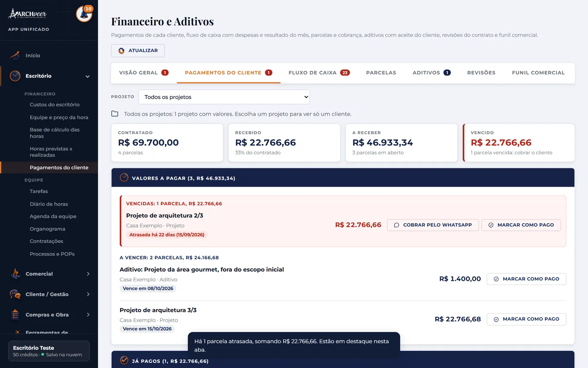Click the Atualizar button
This screenshot has width=588, height=368.
[138, 50]
